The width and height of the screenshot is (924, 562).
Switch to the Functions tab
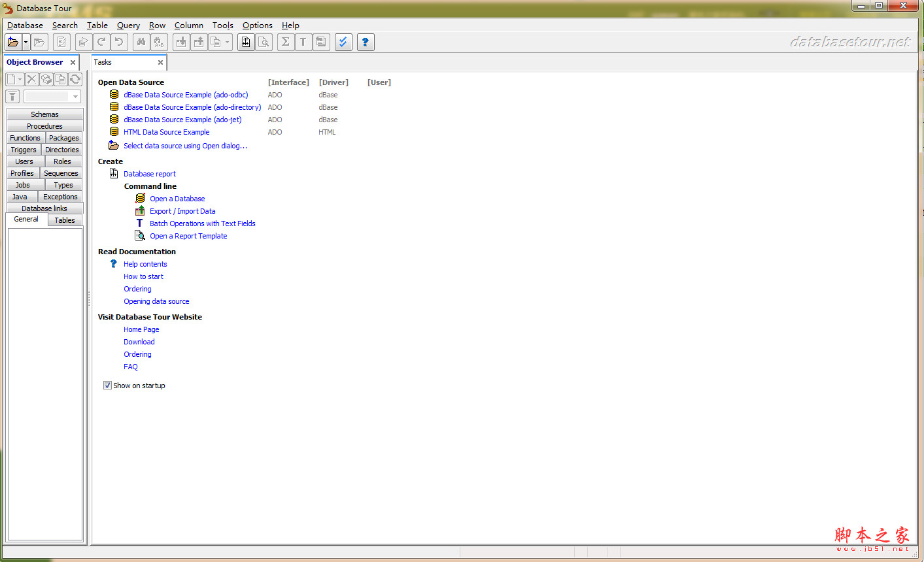click(26, 138)
